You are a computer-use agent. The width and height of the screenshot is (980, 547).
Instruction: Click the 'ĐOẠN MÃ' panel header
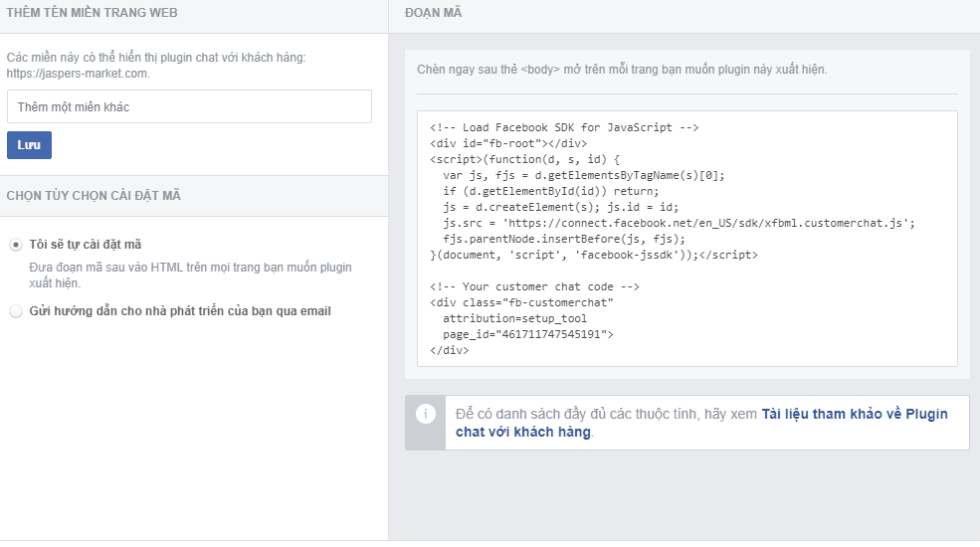point(434,13)
